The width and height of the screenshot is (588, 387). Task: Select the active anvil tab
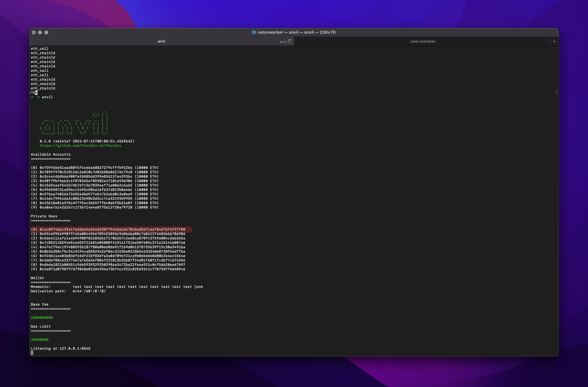(161, 41)
